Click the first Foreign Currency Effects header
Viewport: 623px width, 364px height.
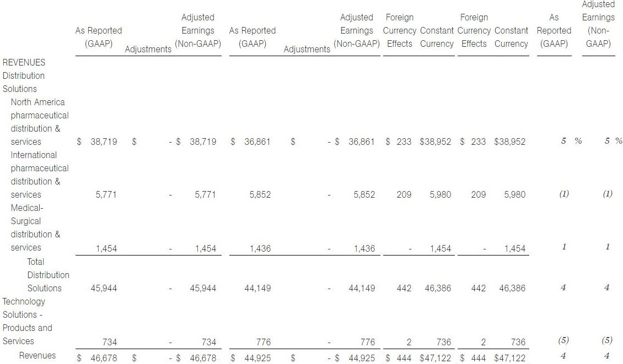[x=399, y=31]
